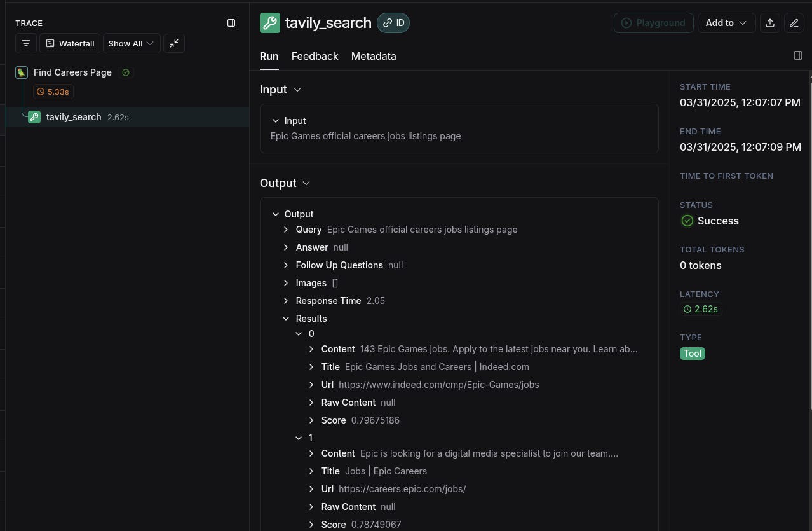Viewport: 812px width, 531px height.
Task: Click the large tool icon in the run header
Action: (269, 23)
